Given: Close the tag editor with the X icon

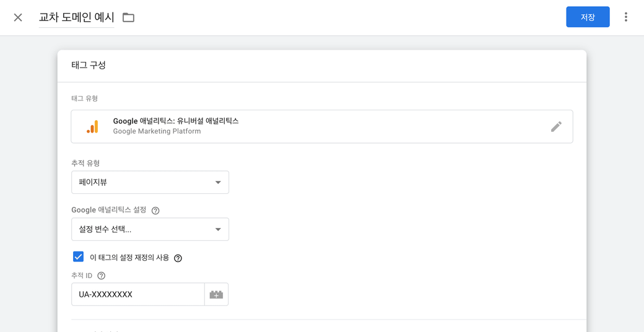Looking at the screenshot, I should (18, 17).
